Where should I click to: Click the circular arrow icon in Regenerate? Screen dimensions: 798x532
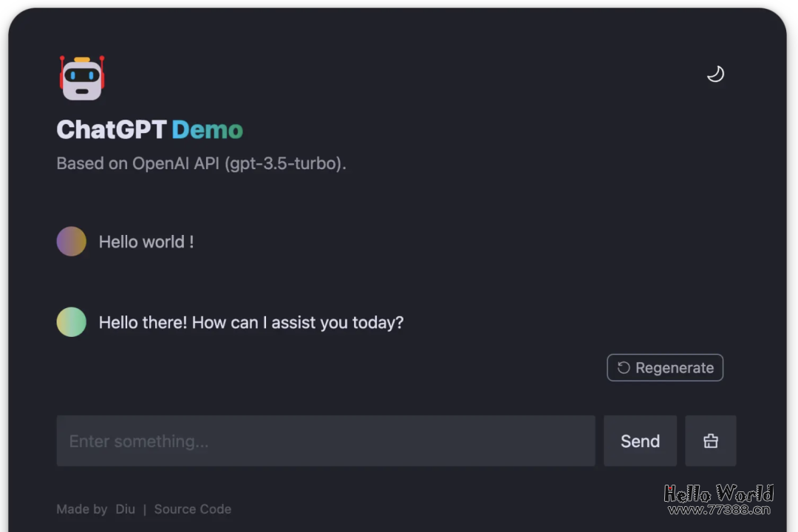pos(624,368)
